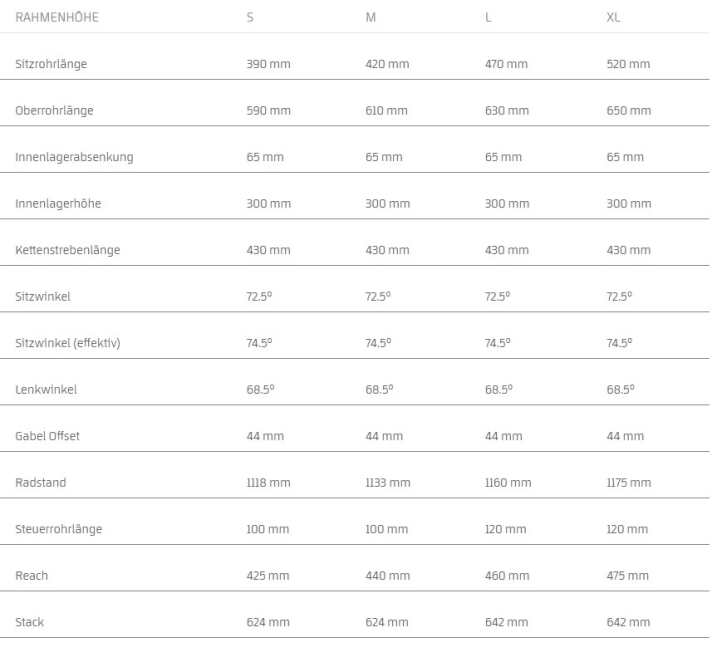Select the Oberrohrlänge row label
This screenshot has width=712, height=657.
(54, 111)
